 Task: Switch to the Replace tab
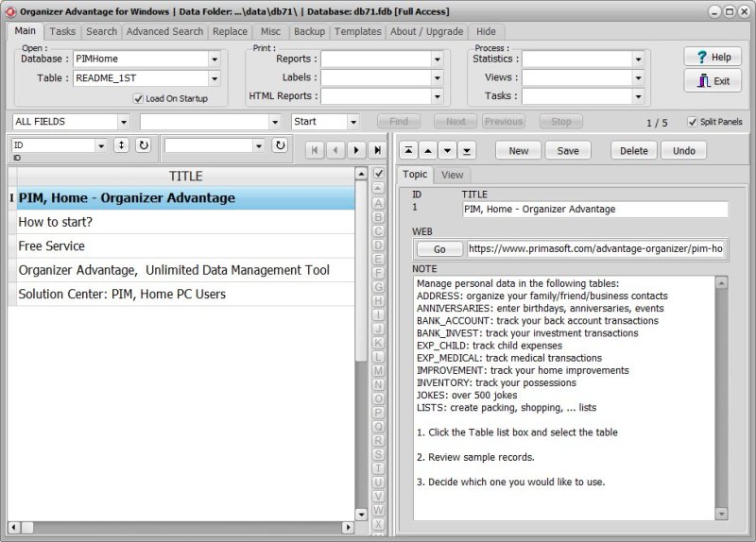click(230, 31)
